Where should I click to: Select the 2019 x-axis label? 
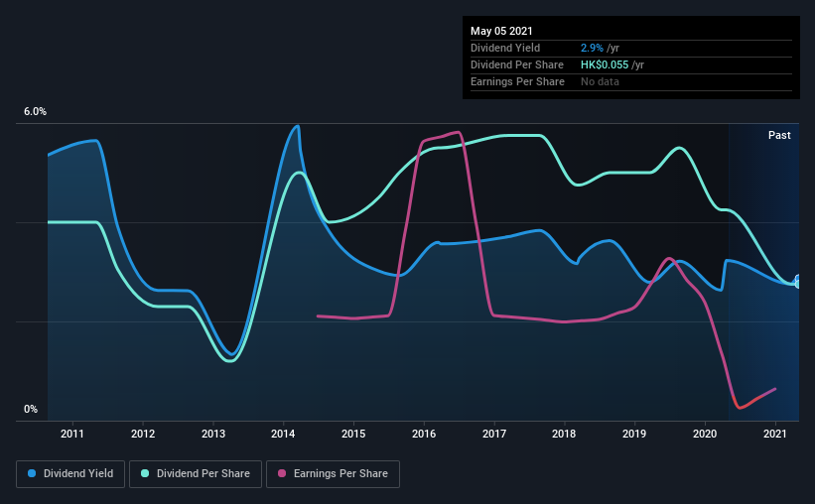[634, 434]
